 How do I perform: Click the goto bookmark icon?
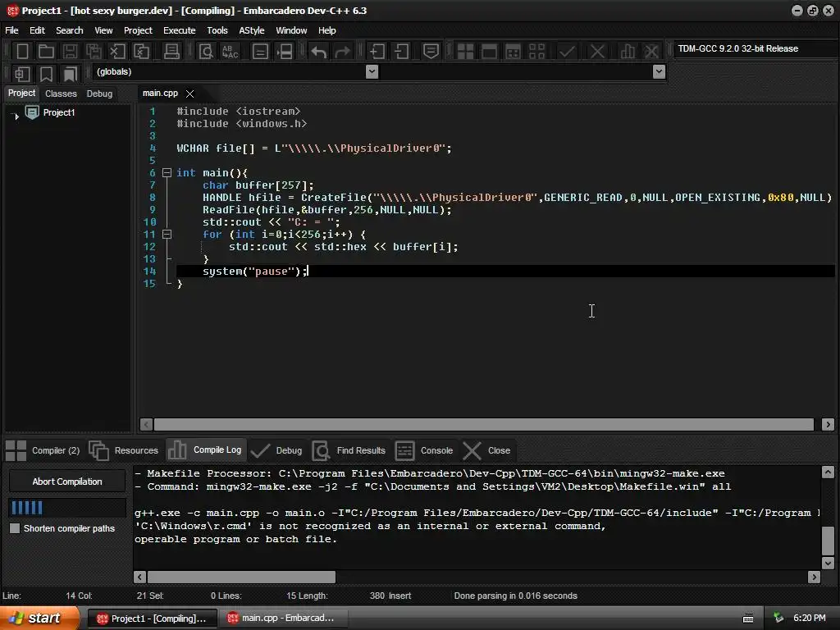[x=71, y=73]
